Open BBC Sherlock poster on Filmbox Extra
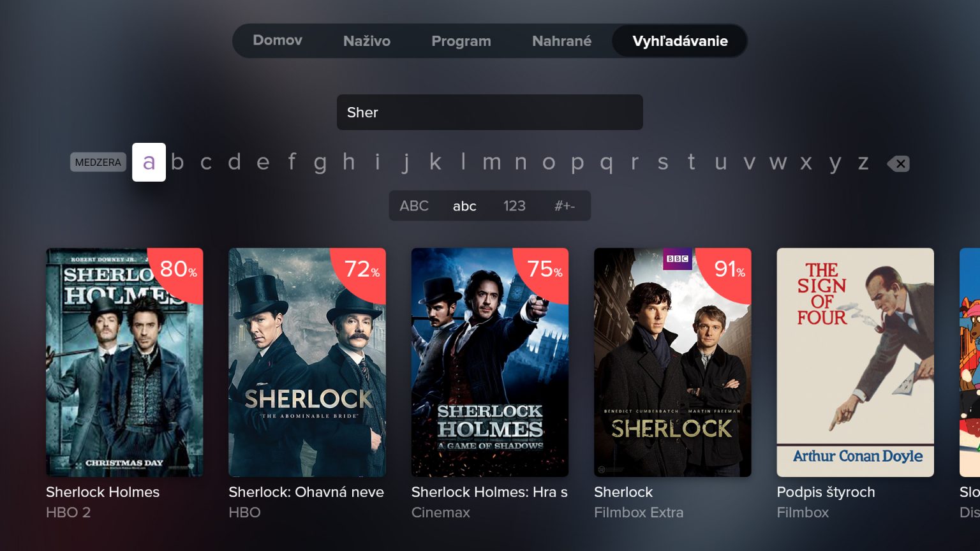980x551 pixels. pos(672,362)
